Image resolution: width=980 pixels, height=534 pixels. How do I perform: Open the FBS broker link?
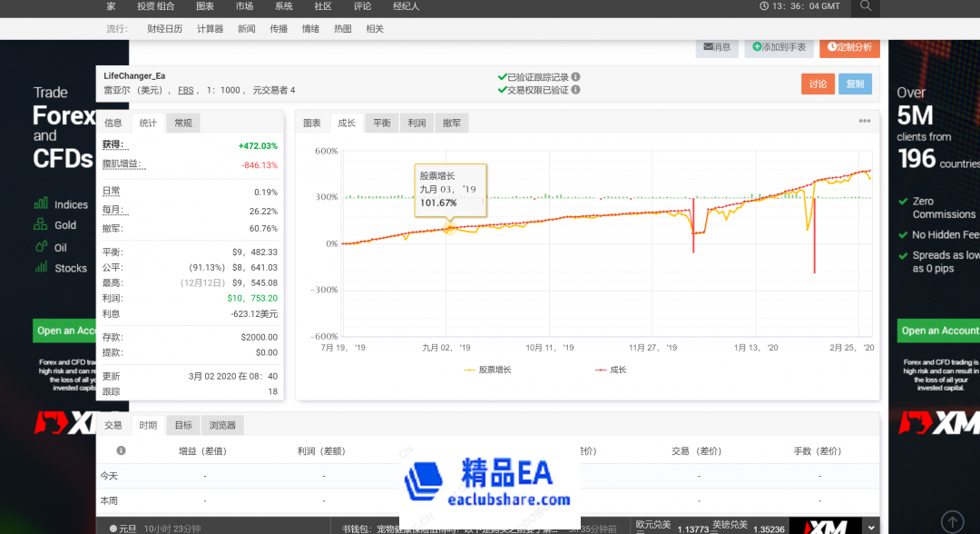[x=185, y=90]
